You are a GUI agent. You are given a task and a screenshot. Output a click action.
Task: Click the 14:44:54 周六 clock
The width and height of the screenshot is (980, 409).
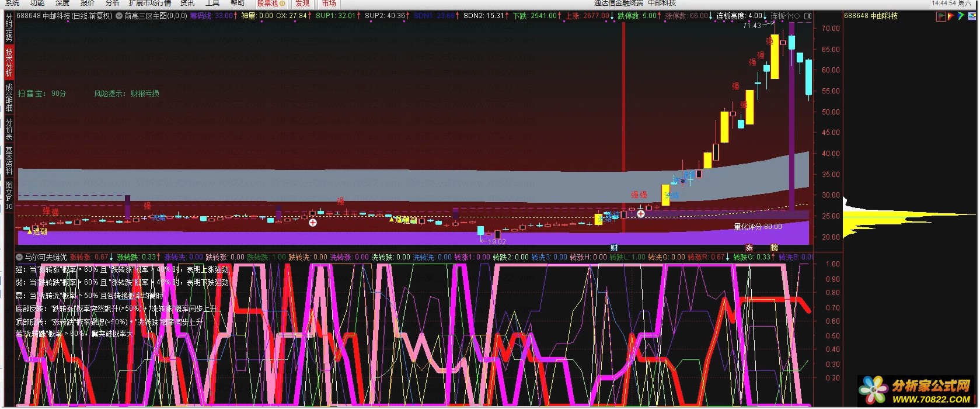pos(952,3)
